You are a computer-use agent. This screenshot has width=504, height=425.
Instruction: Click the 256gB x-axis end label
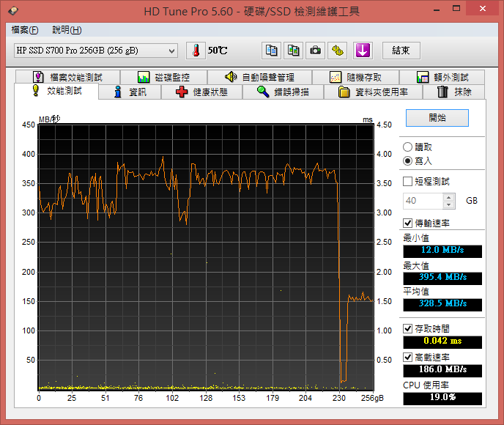[372, 398]
